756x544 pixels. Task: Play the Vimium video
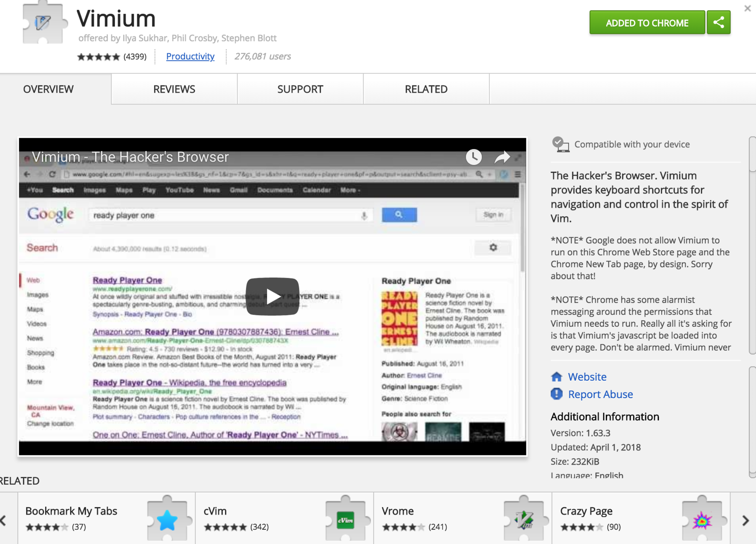[272, 297]
